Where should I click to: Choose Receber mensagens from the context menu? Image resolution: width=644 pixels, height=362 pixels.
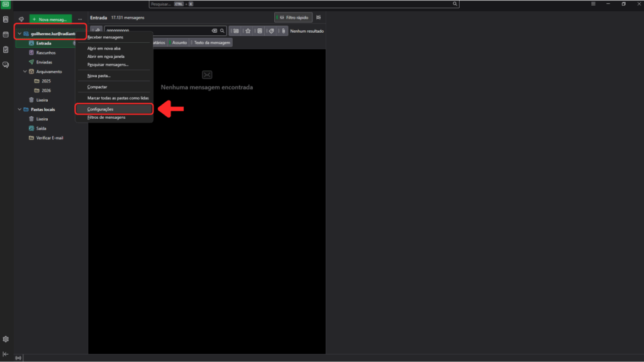pos(106,38)
